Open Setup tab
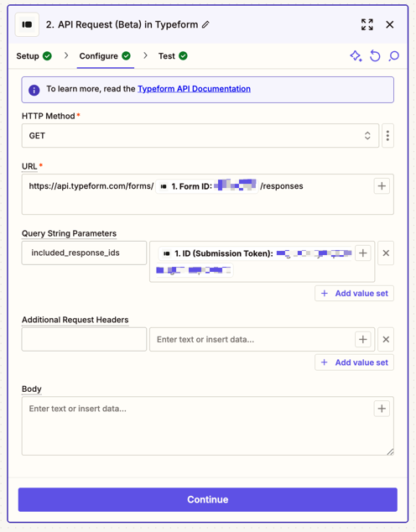This screenshot has height=532, width=416. coord(34,56)
